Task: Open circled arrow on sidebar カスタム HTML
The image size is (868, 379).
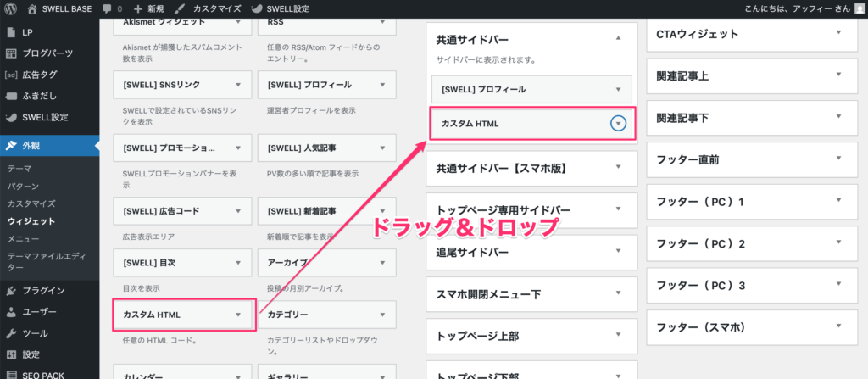Action: (618, 124)
